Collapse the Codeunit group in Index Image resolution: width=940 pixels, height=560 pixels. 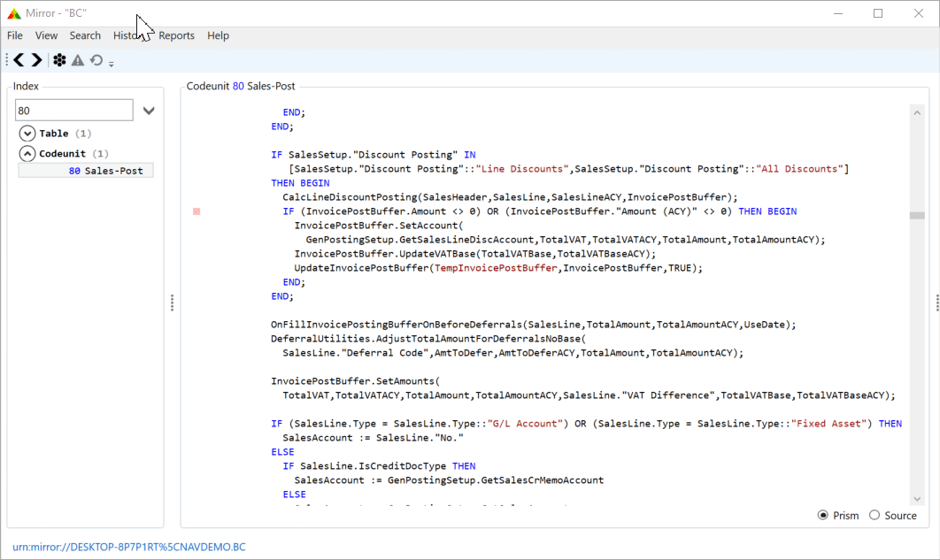point(27,153)
